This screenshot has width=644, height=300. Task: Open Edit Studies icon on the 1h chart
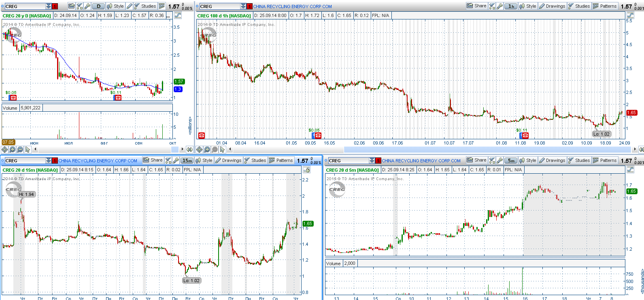tap(492, 6)
